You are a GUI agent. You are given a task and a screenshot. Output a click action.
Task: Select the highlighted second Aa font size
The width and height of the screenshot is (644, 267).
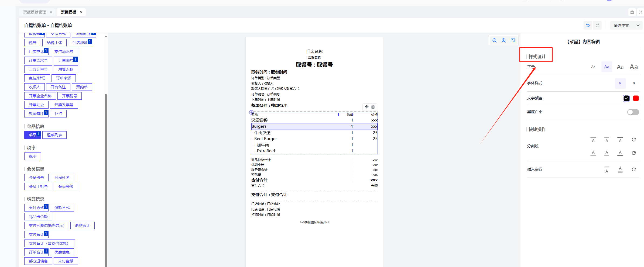[x=607, y=67]
